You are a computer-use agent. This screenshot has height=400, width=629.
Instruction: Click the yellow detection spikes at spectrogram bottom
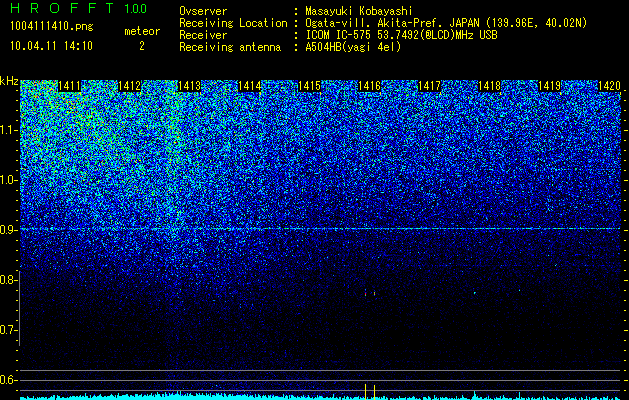point(370,392)
